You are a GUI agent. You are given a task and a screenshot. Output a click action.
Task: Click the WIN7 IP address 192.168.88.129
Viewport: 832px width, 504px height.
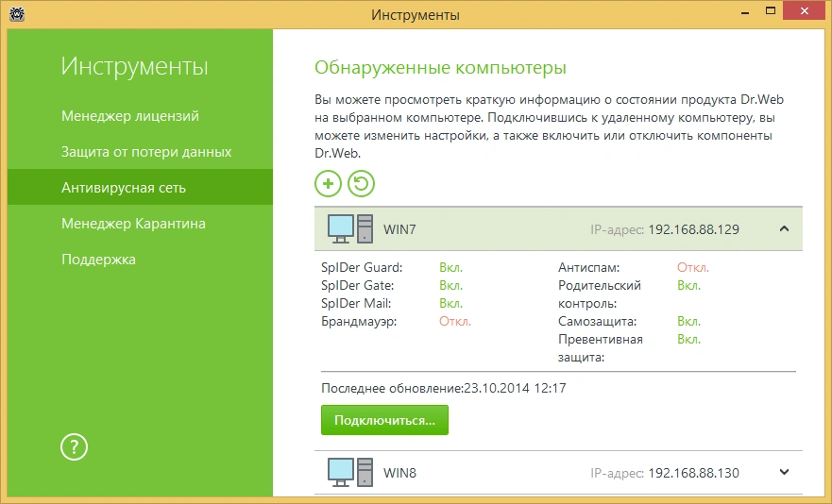[x=693, y=229]
